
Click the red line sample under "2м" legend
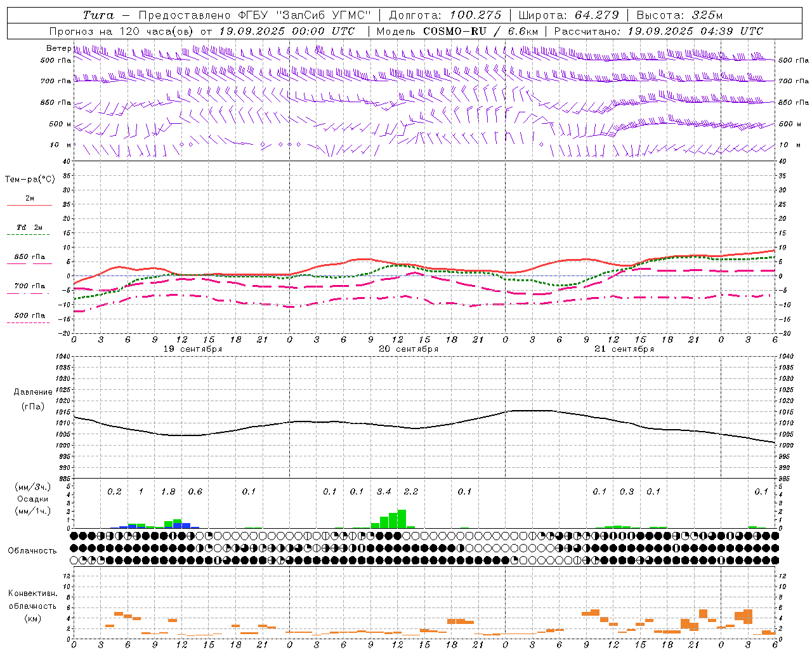[29, 205]
